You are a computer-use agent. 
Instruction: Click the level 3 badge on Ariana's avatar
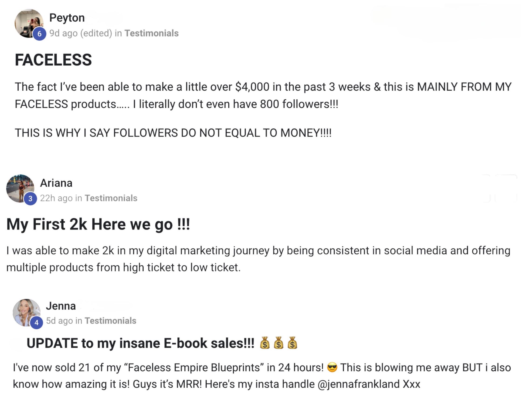click(30, 199)
